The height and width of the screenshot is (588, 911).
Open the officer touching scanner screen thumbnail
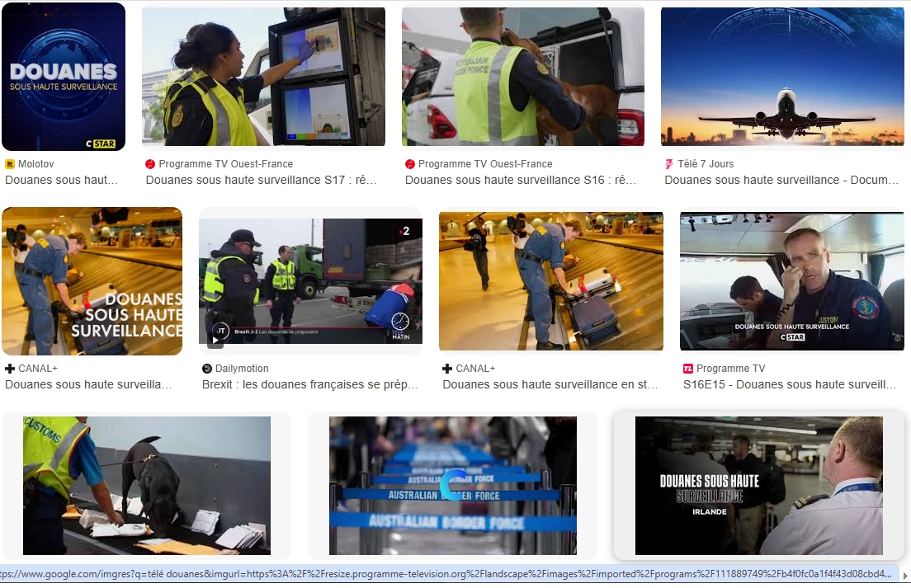coord(263,77)
